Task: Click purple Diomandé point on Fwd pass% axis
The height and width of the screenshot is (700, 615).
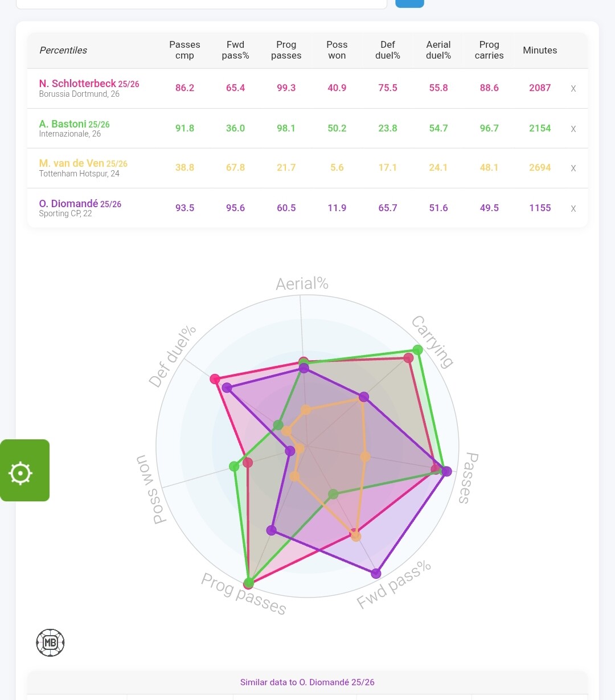Action: coord(376,573)
